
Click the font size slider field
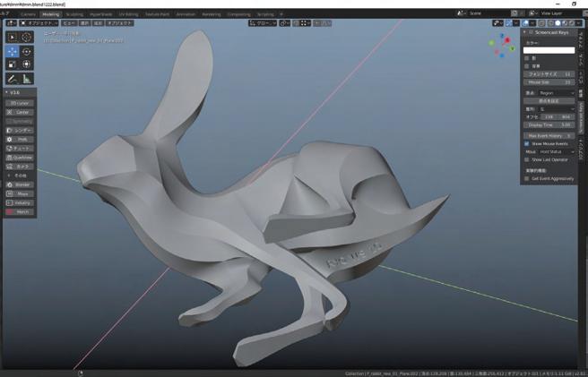549,74
